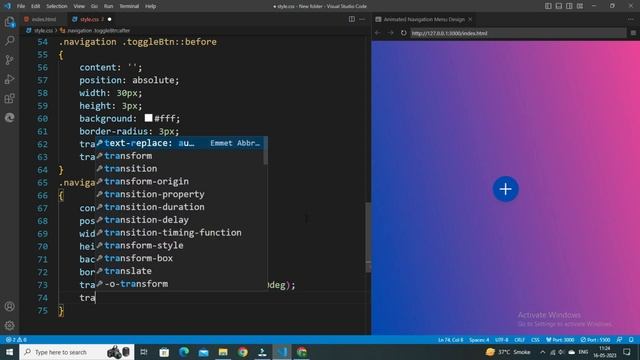
Task: Click the #fff color swatch on line 60
Action: 149,118
